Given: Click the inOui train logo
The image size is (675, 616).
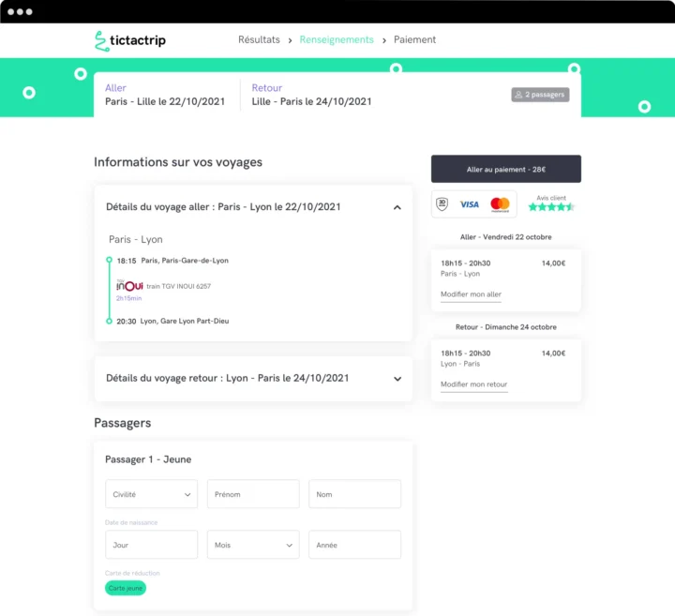Looking at the screenshot, I should coord(129,286).
